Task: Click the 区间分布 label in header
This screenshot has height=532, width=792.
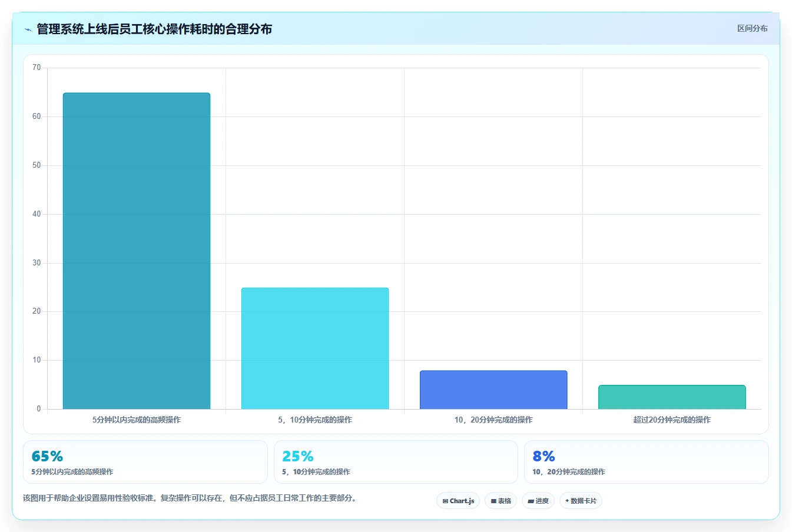Action: [x=752, y=28]
